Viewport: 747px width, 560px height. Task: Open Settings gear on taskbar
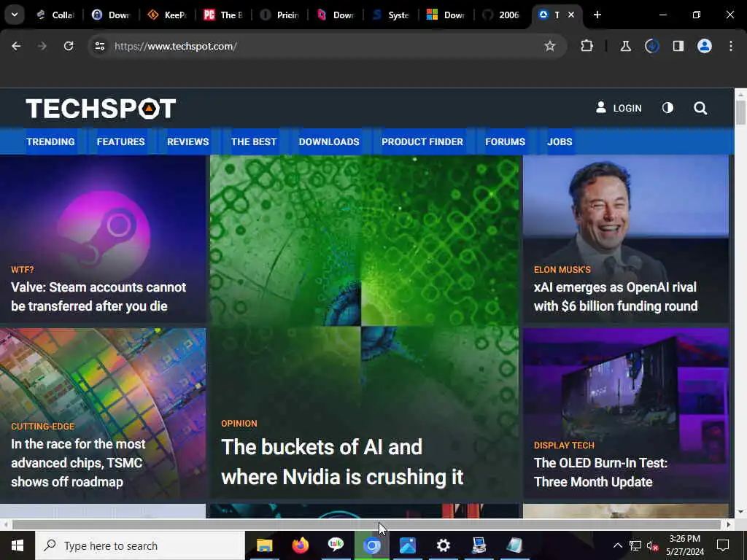(x=443, y=545)
